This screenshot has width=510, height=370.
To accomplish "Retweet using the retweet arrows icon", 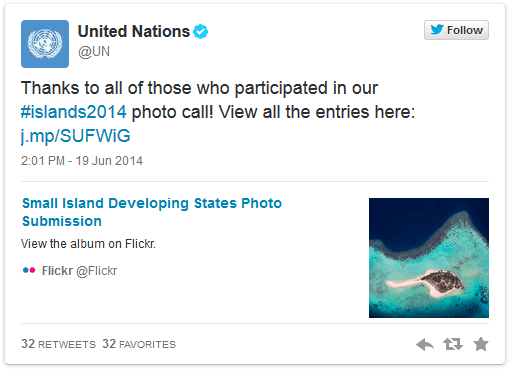I will 453,344.
